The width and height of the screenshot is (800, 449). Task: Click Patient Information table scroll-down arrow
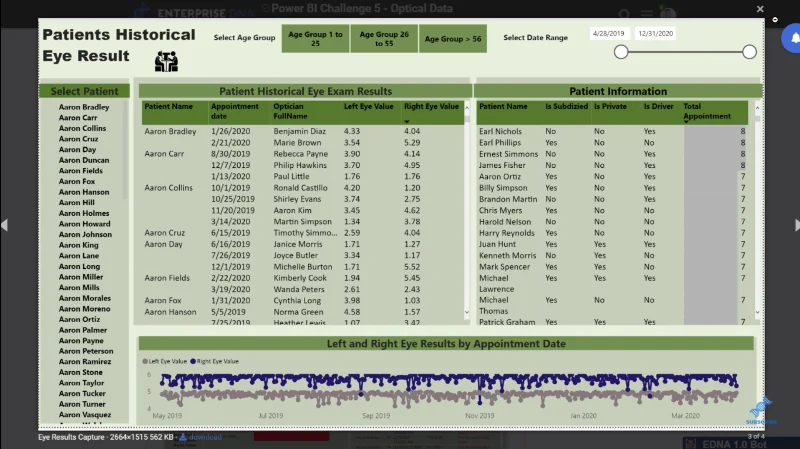point(757,312)
